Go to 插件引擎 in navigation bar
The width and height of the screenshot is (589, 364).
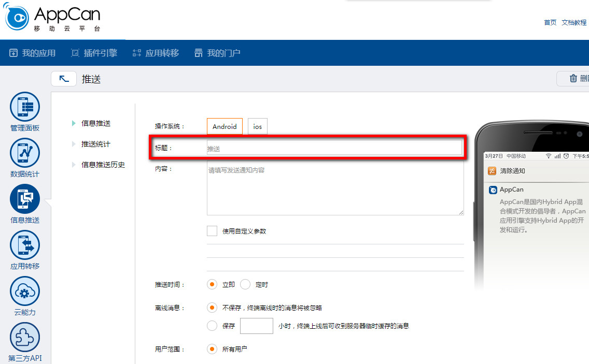[100, 53]
